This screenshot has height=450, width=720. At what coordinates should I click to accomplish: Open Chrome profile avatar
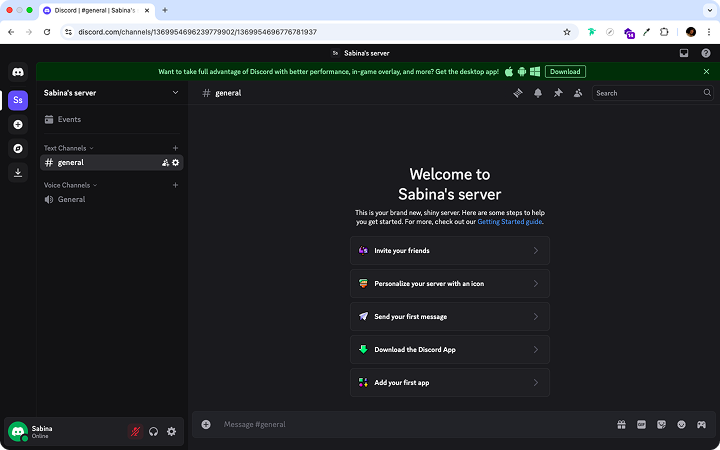pos(691,32)
